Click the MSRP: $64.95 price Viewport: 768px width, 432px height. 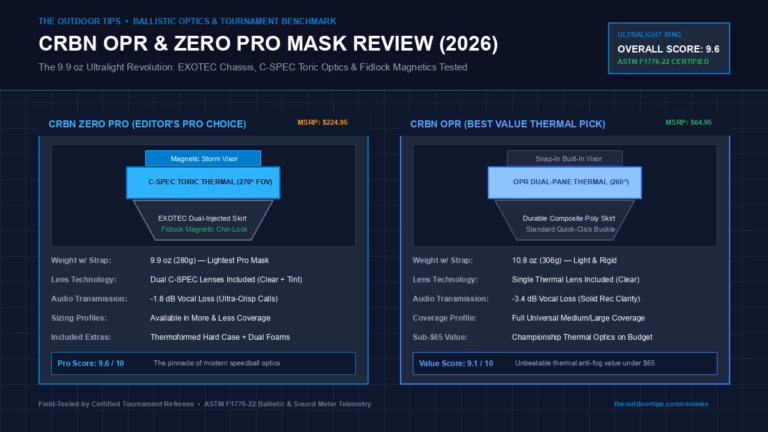click(x=688, y=122)
